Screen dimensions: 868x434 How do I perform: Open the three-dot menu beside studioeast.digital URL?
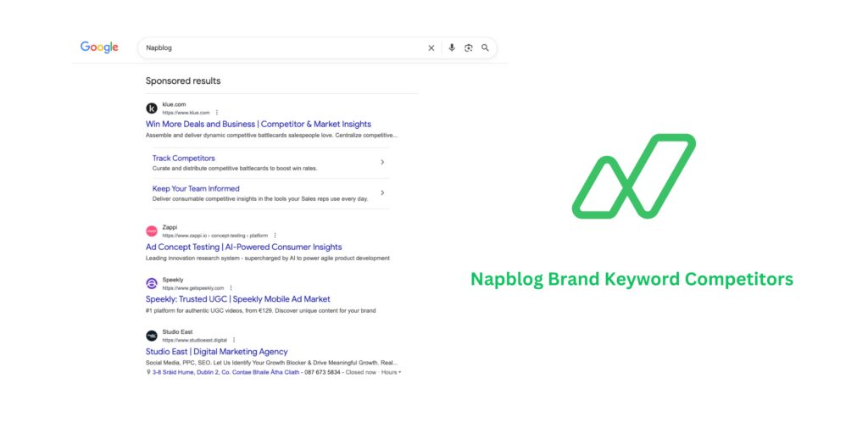click(234, 340)
